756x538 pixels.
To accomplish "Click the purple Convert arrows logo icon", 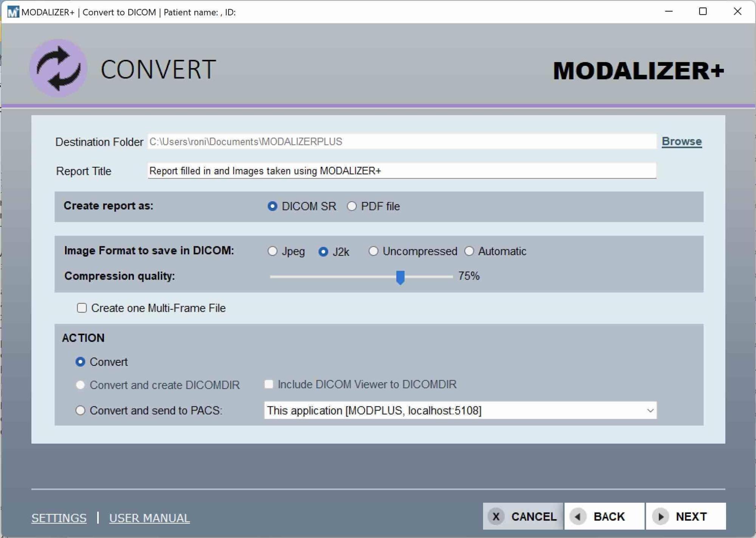I will pyautogui.click(x=59, y=68).
